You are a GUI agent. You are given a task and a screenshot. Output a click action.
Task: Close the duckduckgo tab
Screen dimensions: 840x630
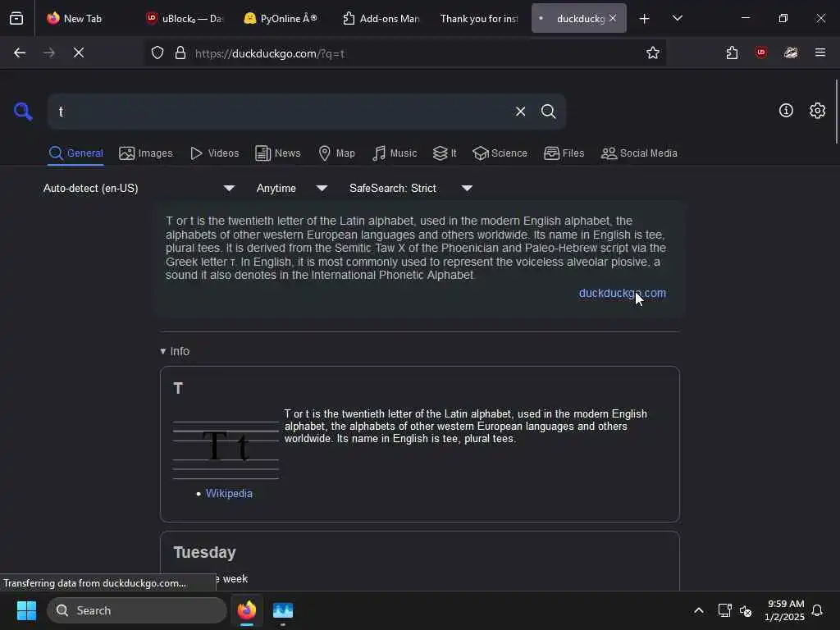click(x=613, y=18)
